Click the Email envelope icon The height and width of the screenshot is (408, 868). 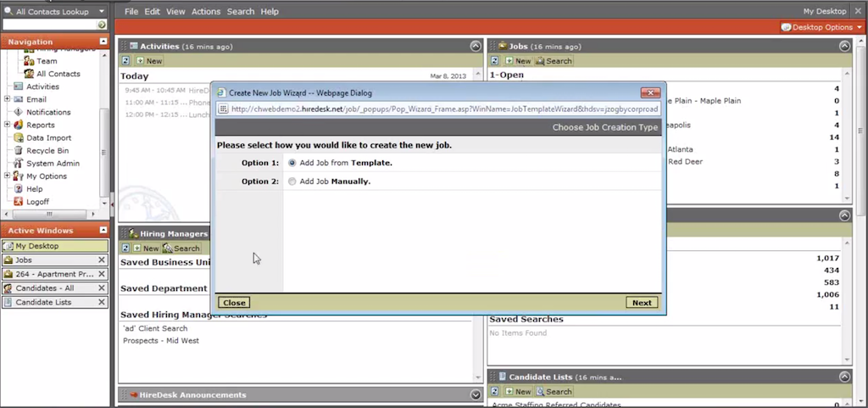(x=19, y=99)
